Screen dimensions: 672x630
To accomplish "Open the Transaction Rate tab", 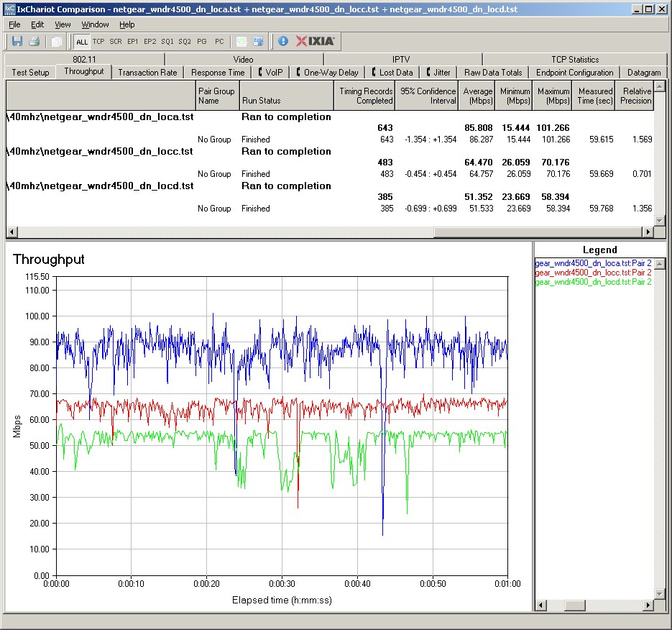I will click(x=147, y=73).
